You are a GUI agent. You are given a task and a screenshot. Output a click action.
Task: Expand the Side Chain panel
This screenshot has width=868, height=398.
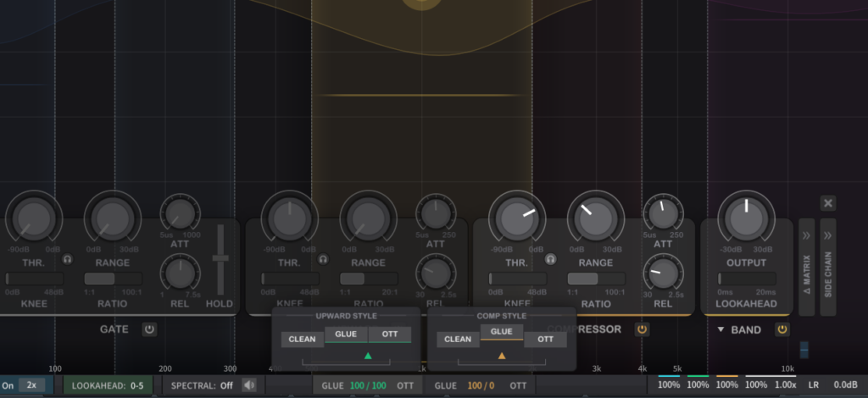tap(828, 267)
